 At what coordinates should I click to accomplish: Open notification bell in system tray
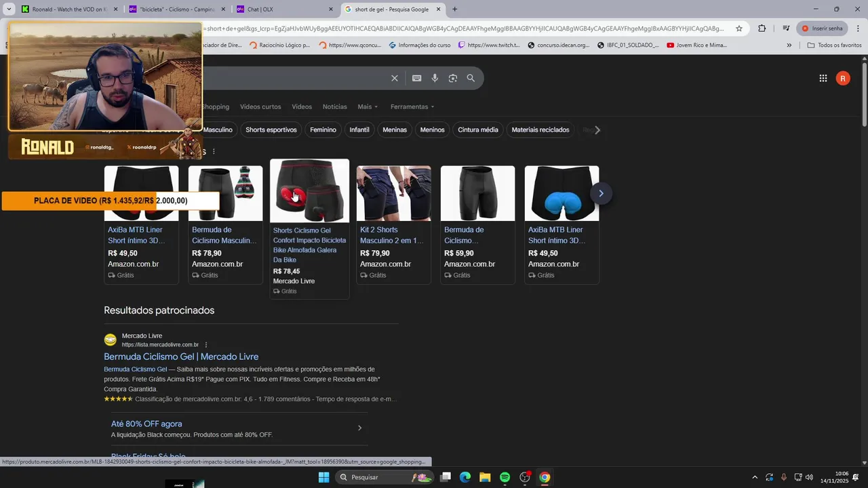click(855, 477)
